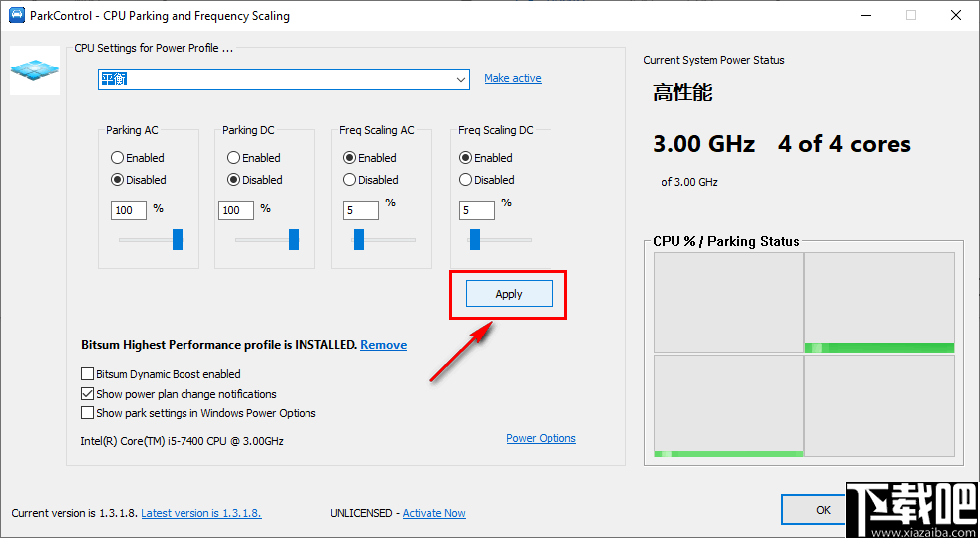Click Latest version is 1.3.1.8 link
Viewport: 980px width, 538px height.
201,513
